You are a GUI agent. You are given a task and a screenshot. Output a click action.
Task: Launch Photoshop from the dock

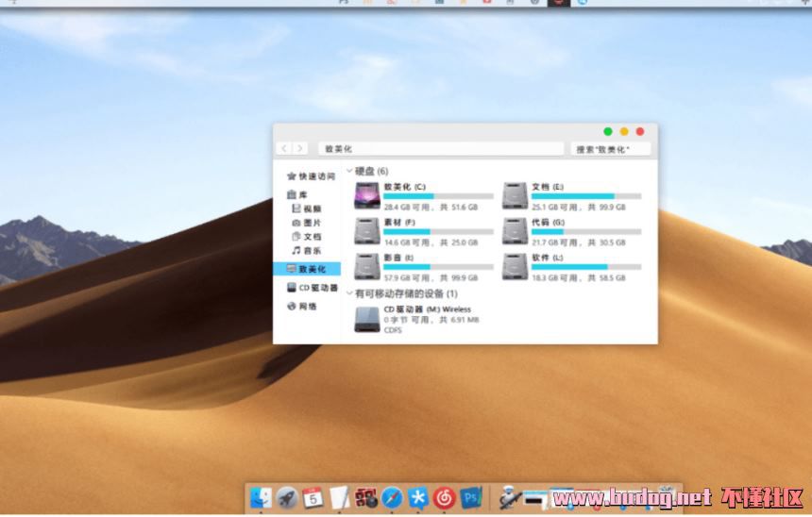pyautogui.click(x=471, y=497)
